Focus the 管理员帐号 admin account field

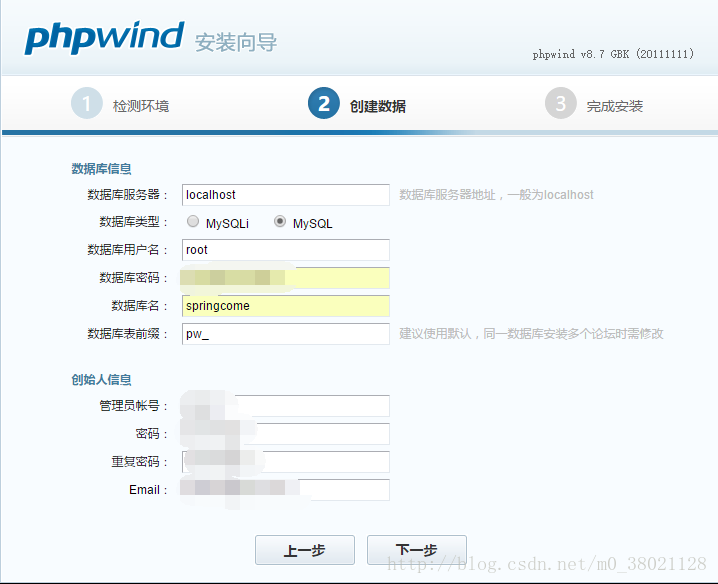coord(286,406)
